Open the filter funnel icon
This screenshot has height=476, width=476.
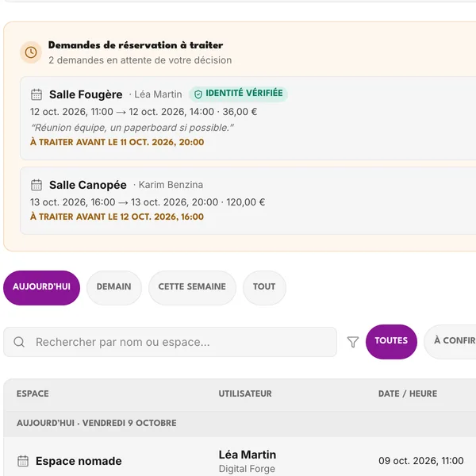pos(353,342)
